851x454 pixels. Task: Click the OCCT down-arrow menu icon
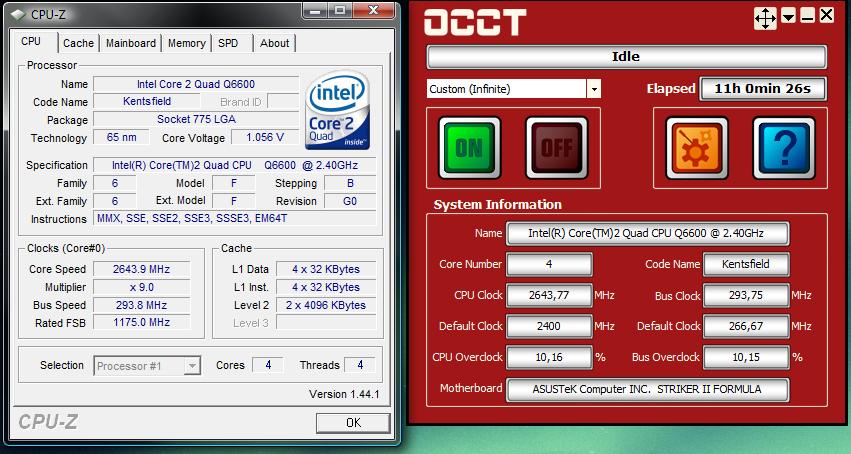pyautogui.click(x=789, y=16)
